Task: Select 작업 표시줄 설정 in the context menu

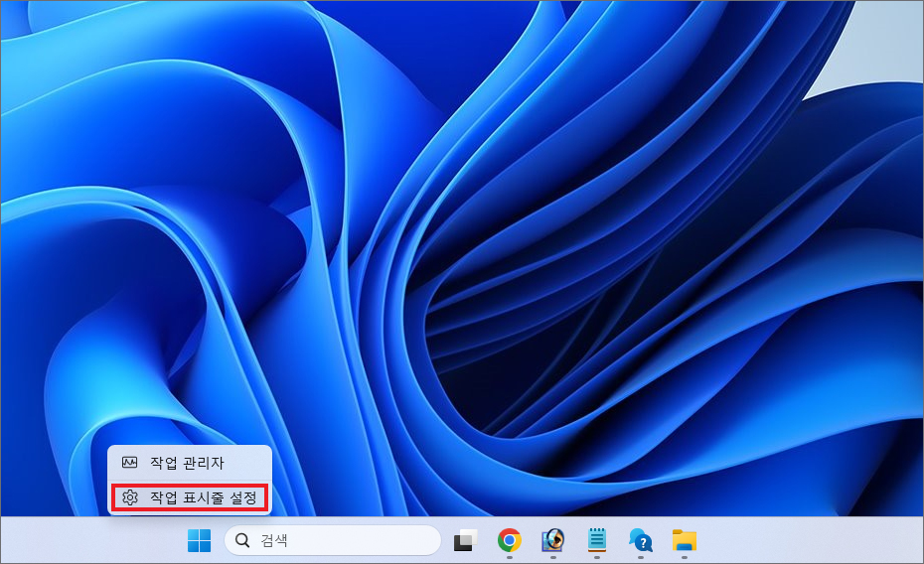Action: tap(190, 498)
